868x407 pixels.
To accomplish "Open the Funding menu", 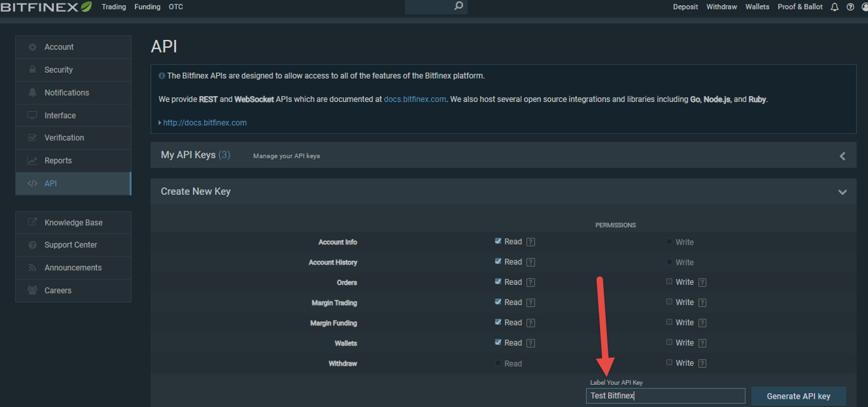I will point(147,7).
